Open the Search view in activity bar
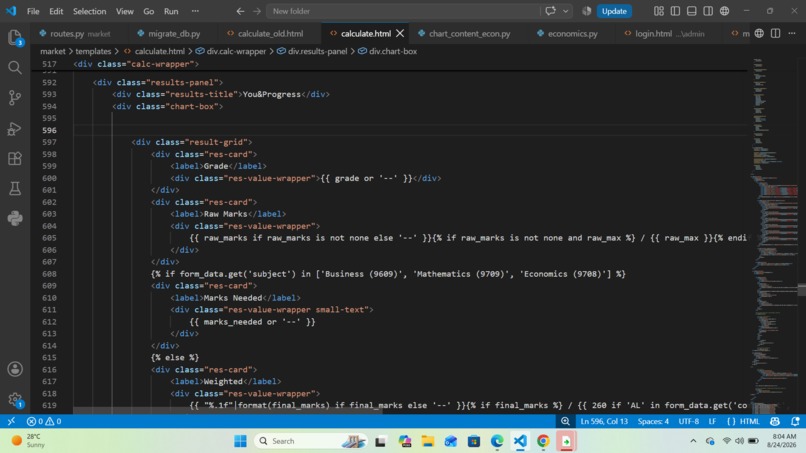The height and width of the screenshot is (453, 806). tap(14, 67)
